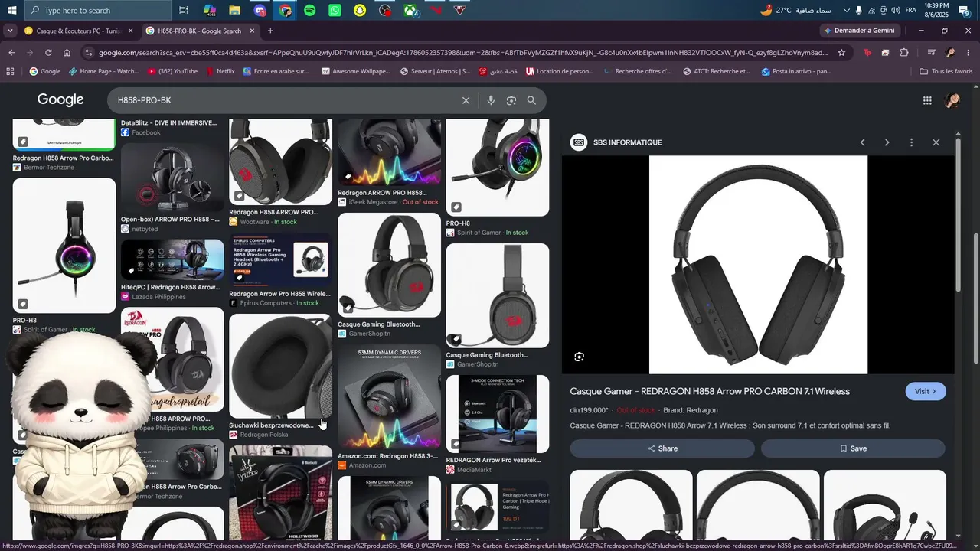Bookmark this page with the star icon
Viewport: 980px width, 551px height.
841,53
